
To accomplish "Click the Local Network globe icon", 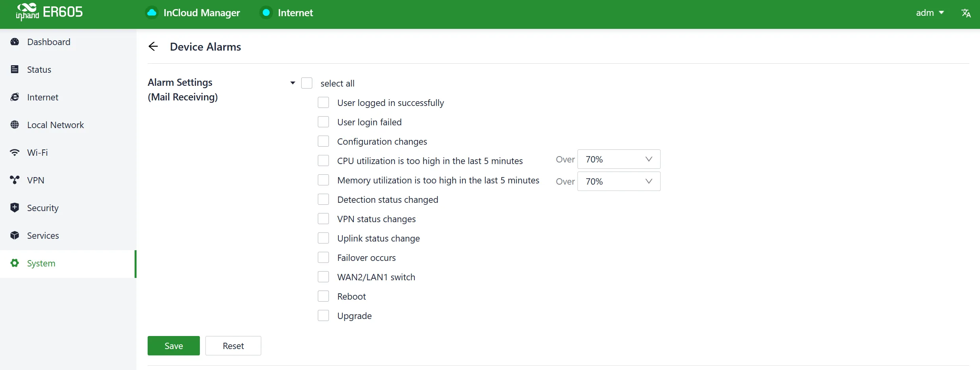I will click(15, 125).
